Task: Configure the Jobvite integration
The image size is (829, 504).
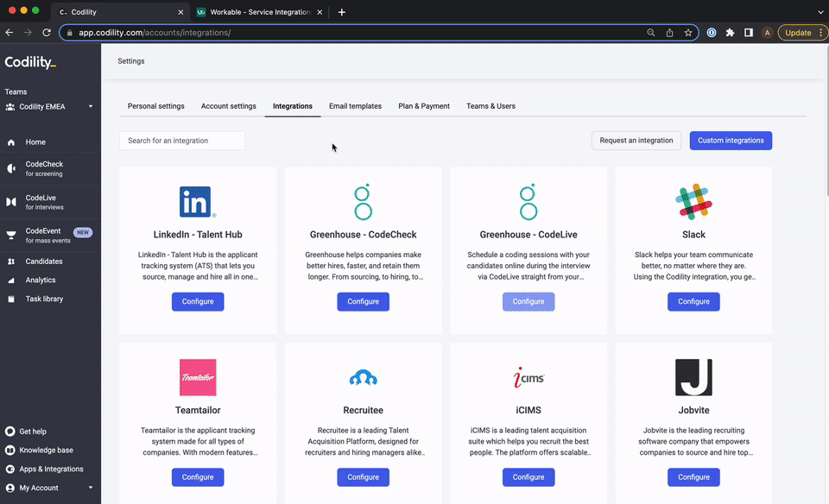Action: (693, 477)
